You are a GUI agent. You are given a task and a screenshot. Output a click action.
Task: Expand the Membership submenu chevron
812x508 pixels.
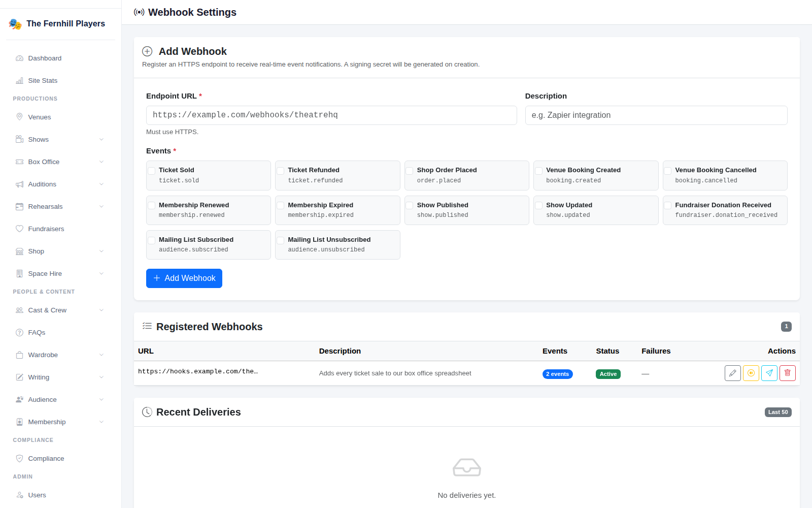pos(101,422)
